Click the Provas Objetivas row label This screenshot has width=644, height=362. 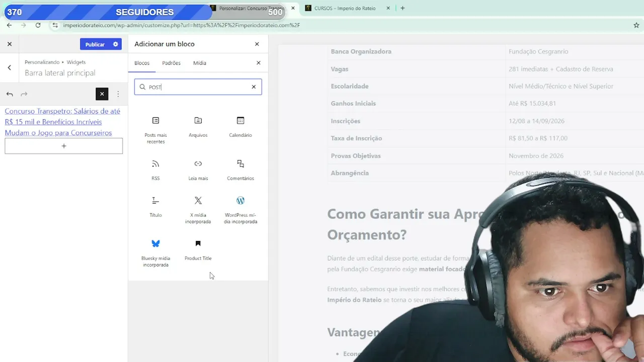(x=356, y=156)
